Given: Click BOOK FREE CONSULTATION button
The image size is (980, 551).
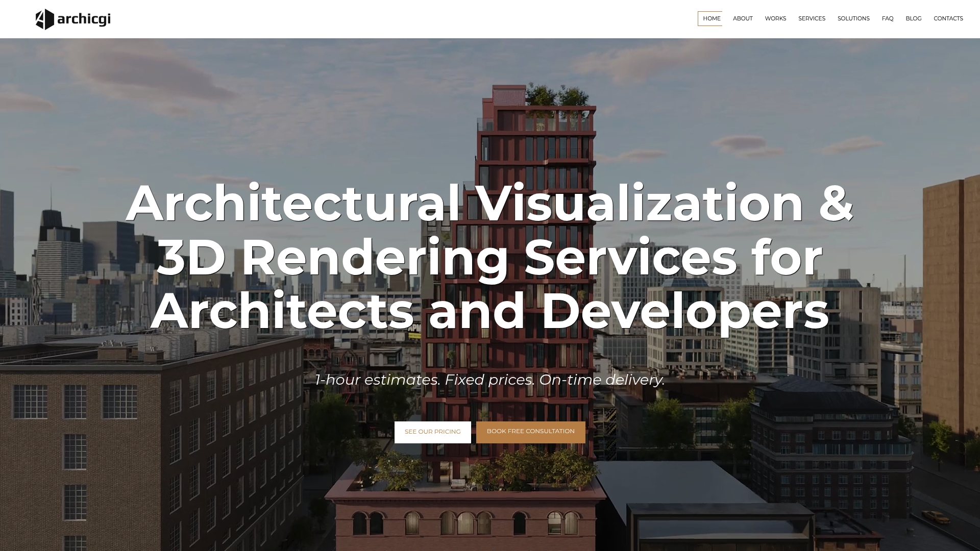Looking at the screenshot, I should [x=531, y=432].
